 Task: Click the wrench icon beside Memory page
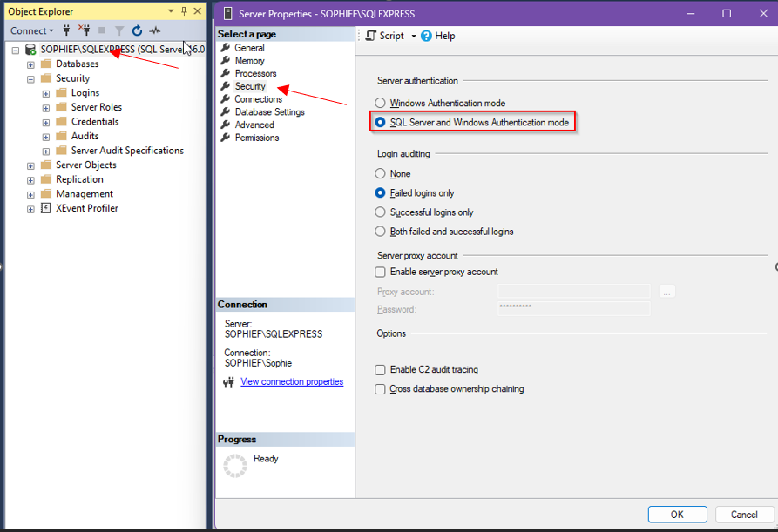[x=226, y=60]
